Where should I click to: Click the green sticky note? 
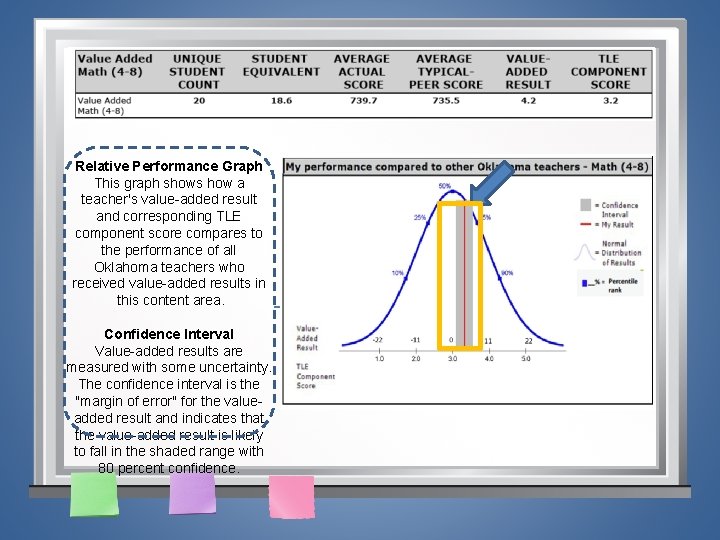pos(94,495)
